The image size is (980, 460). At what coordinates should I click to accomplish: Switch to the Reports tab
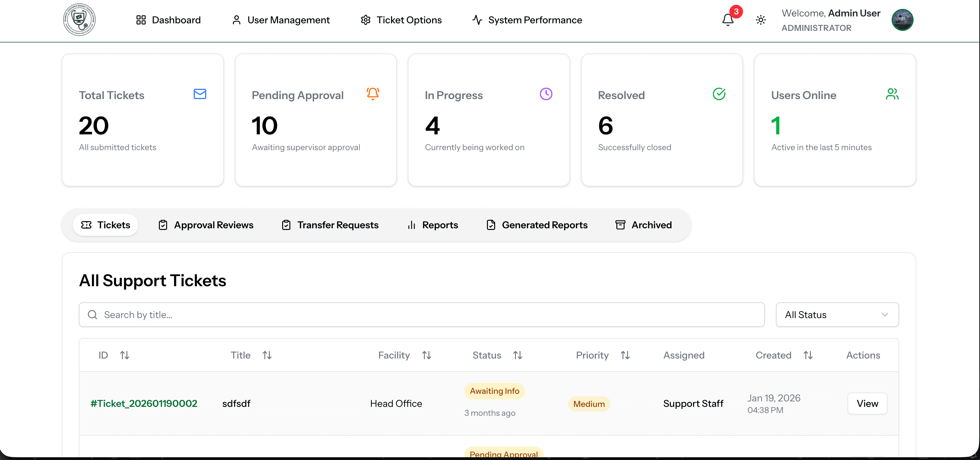click(433, 225)
